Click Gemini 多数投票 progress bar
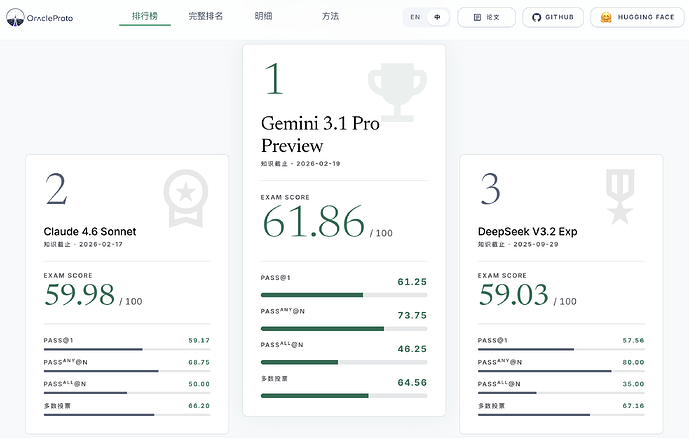Viewport: 689px width, 438px height. [344, 396]
